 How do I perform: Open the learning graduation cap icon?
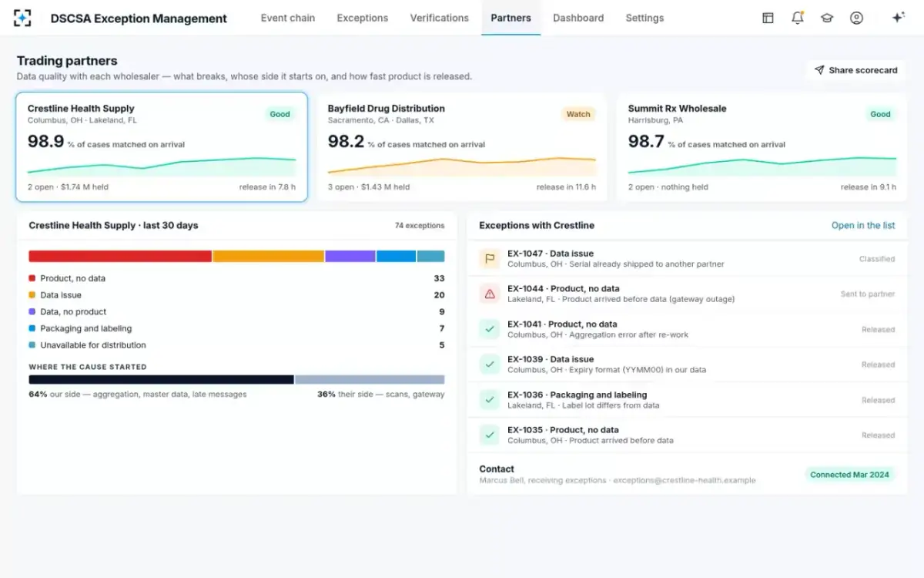[x=827, y=18]
